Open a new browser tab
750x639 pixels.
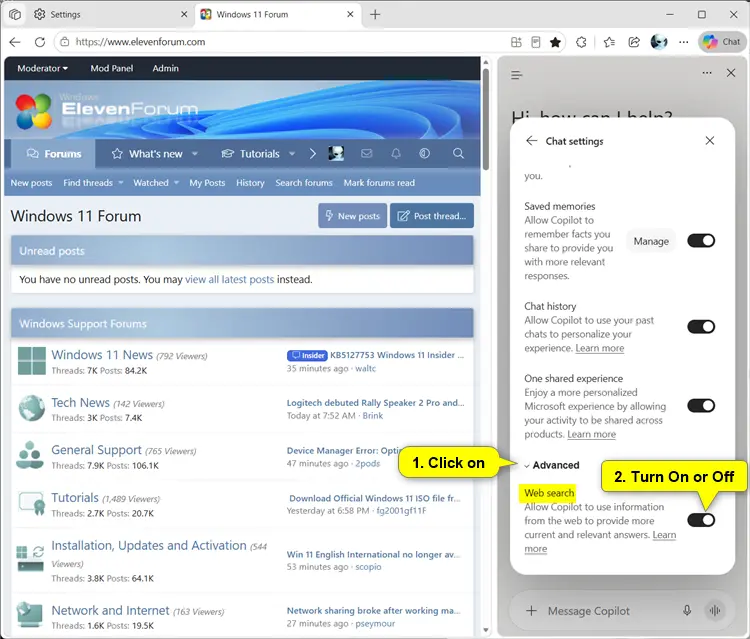375,14
